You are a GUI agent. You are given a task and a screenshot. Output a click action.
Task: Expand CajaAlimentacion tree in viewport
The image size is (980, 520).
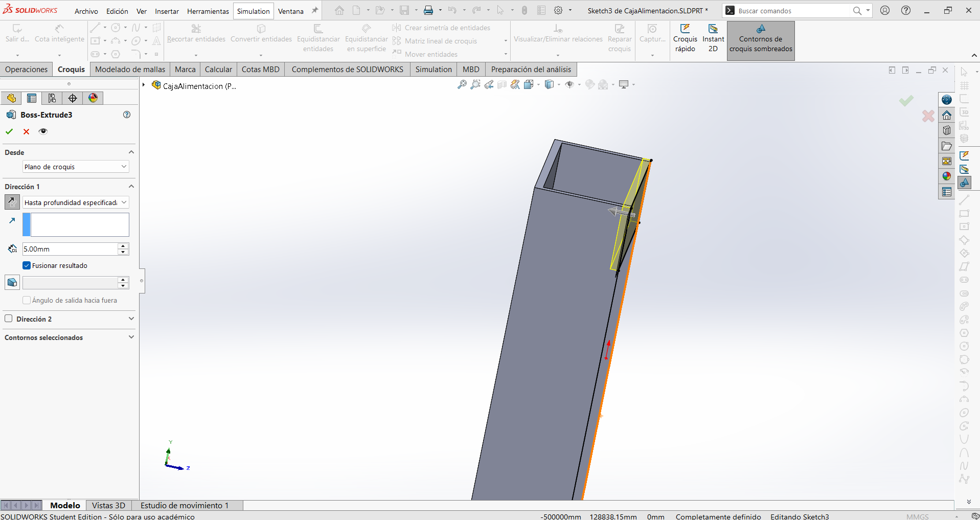[x=144, y=85]
